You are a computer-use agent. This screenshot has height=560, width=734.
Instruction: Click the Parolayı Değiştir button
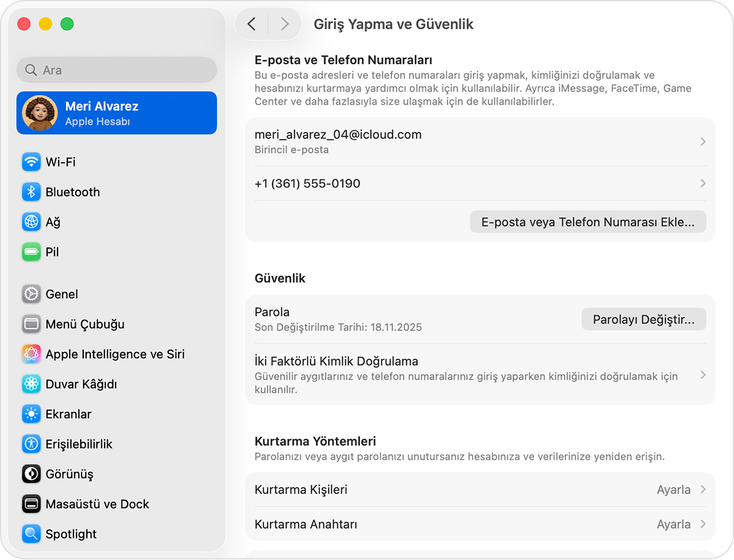pyautogui.click(x=643, y=319)
